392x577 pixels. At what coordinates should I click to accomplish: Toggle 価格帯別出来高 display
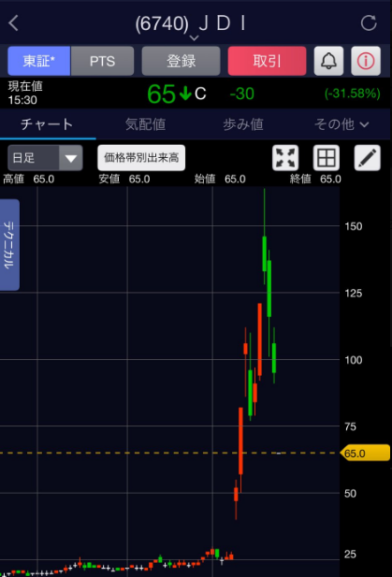[x=141, y=158]
